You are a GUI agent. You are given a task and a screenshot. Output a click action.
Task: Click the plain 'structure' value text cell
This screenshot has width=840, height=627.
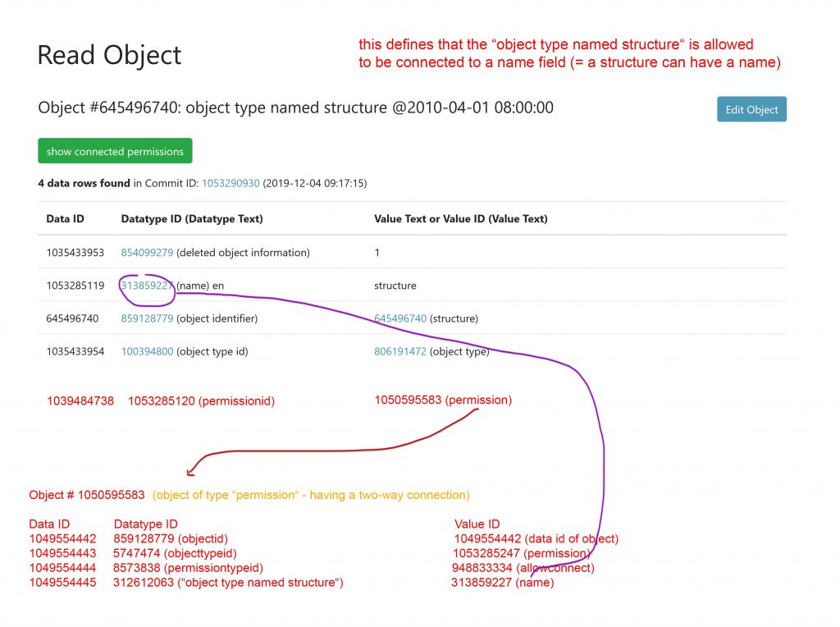395,286
